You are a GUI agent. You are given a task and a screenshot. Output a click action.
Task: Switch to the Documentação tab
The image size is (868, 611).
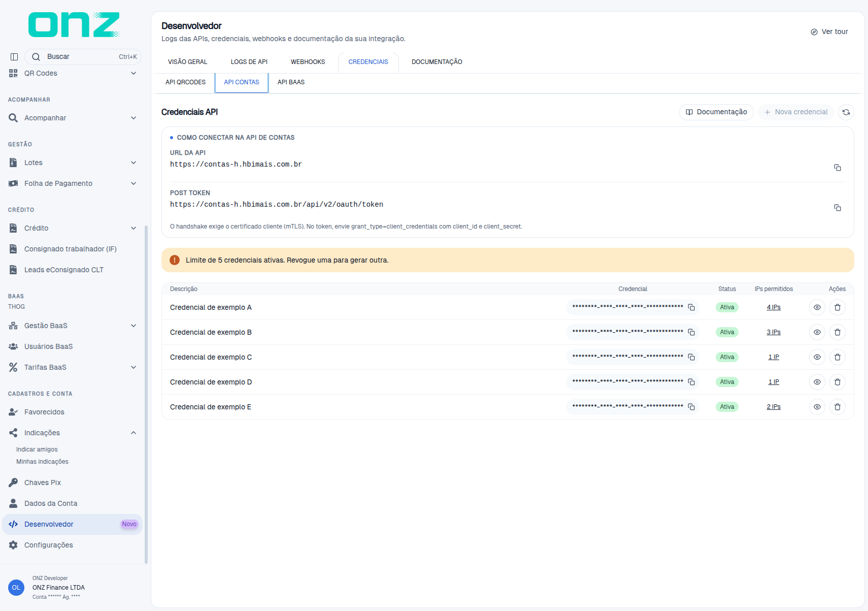click(437, 62)
